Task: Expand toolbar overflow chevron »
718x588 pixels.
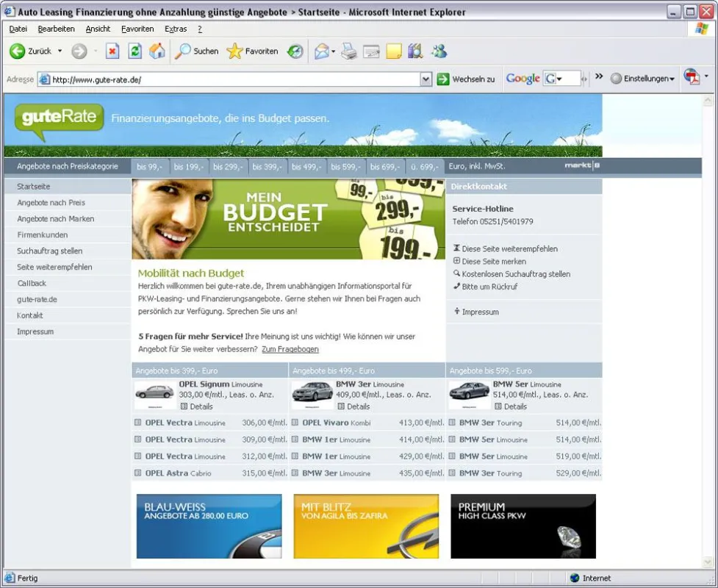Action: (x=599, y=76)
